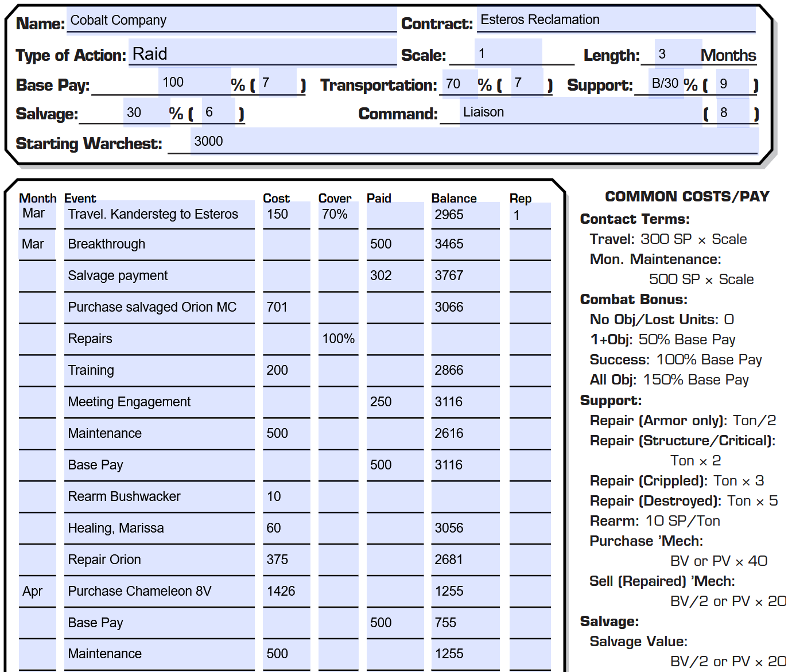Select the Balance field on Meeting Engagement row
This screenshot has width=796, height=672.
[x=465, y=402]
